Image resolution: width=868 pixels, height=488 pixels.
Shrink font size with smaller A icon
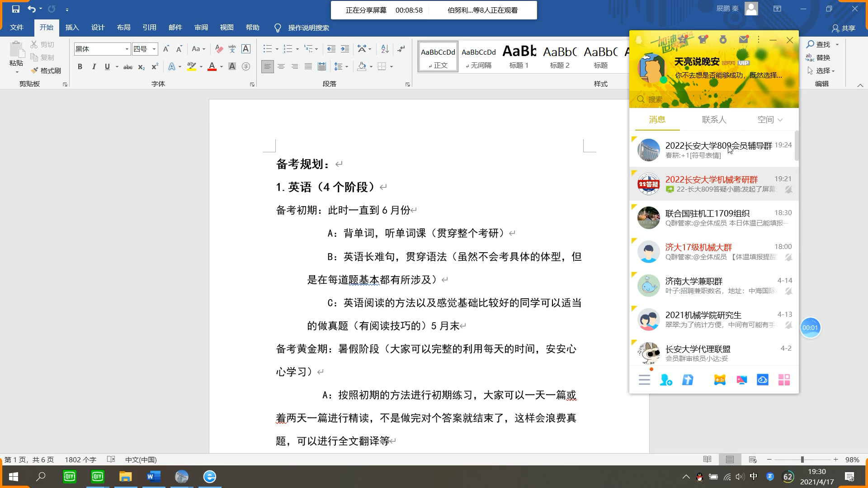pyautogui.click(x=179, y=49)
